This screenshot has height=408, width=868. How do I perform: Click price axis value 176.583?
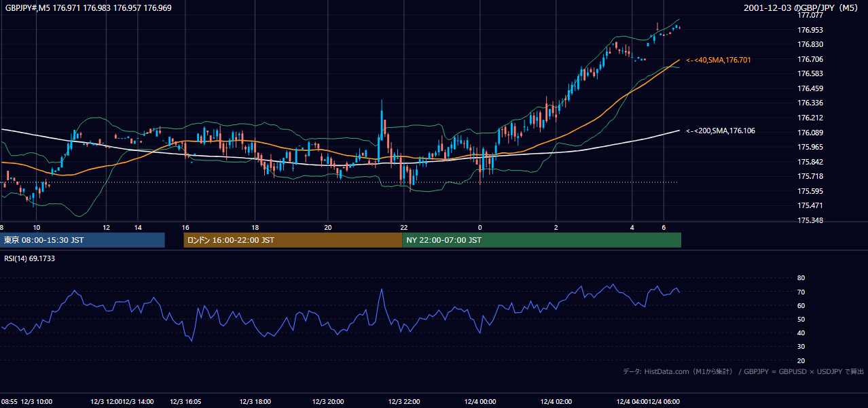click(810, 74)
